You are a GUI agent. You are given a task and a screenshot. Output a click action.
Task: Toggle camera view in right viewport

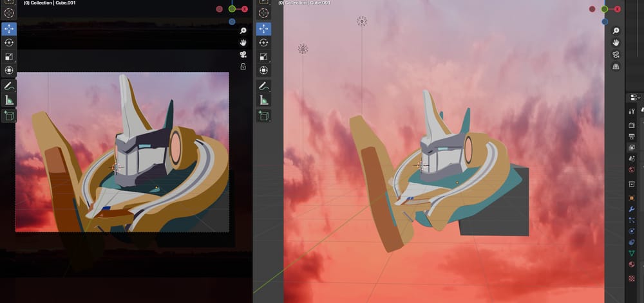(616, 55)
